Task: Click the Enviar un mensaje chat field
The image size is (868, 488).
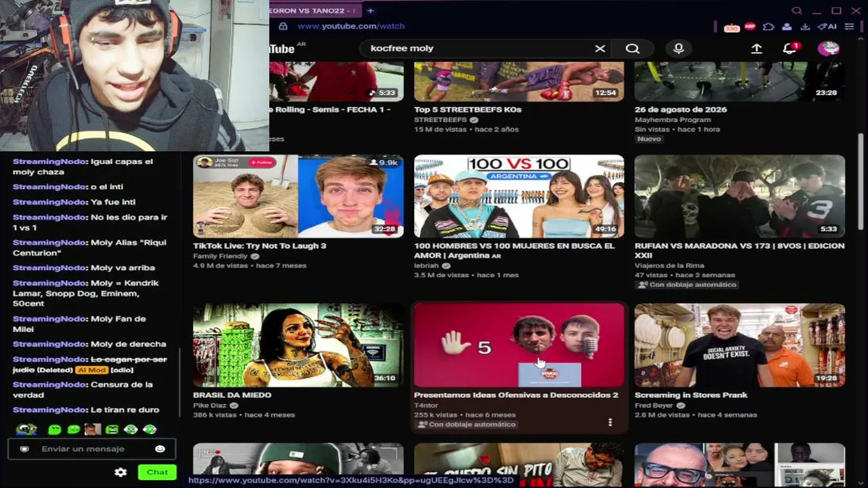Action: pos(91,449)
